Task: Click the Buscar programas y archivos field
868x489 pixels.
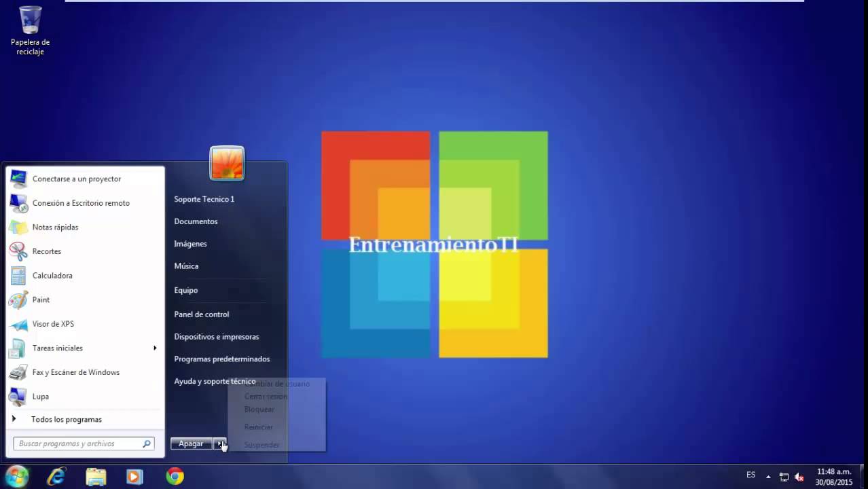Action: point(84,443)
